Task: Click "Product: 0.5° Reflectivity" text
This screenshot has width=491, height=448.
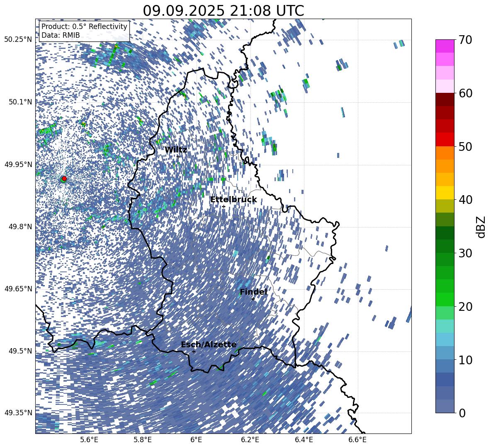Action: point(84,26)
